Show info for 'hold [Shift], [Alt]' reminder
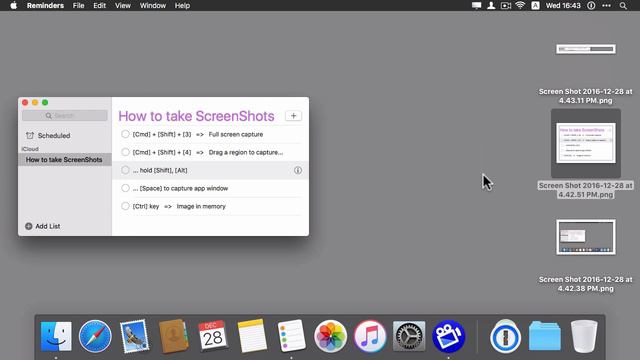The height and width of the screenshot is (360, 640). 298,170
